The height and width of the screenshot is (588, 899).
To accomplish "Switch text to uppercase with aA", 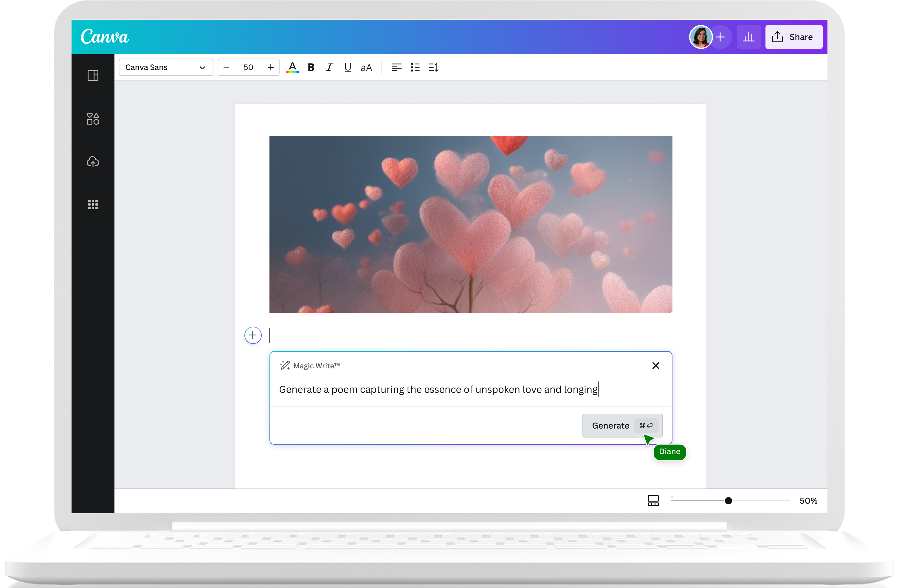I will point(366,68).
